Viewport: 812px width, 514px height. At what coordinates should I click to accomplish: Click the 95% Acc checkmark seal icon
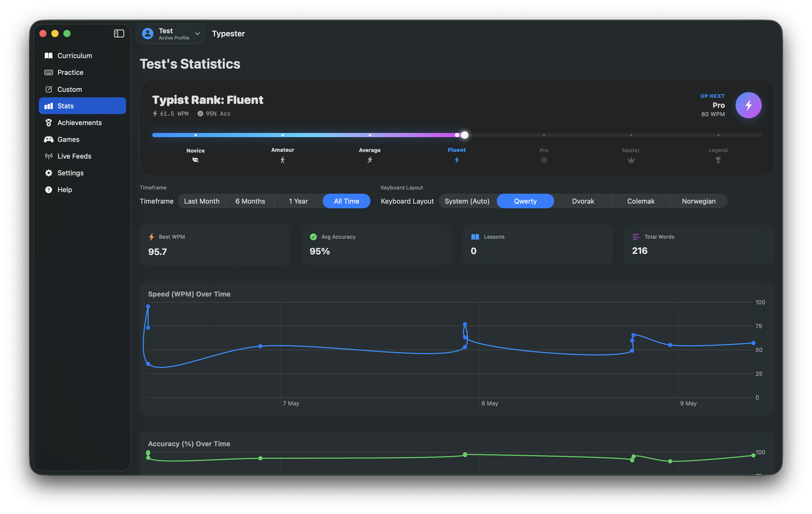point(200,114)
